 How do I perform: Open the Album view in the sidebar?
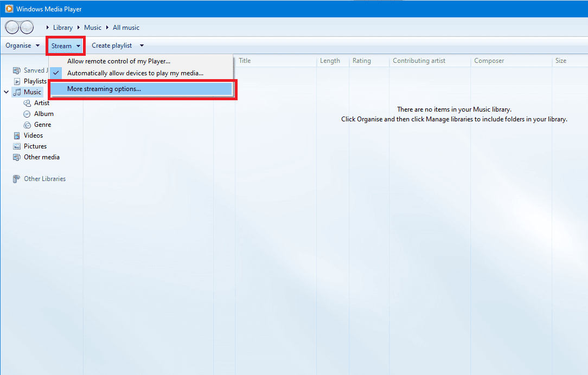pos(43,113)
